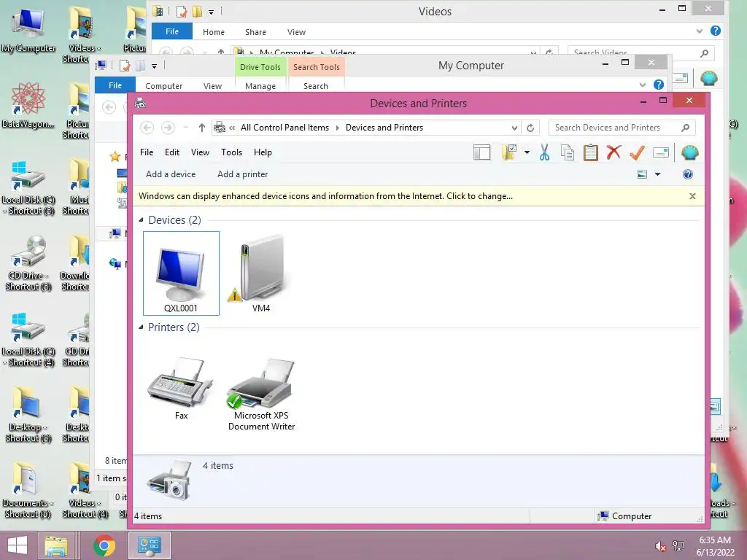Click the Help icon in Videos window
The height and width of the screenshot is (560, 747).
(715, 31)
